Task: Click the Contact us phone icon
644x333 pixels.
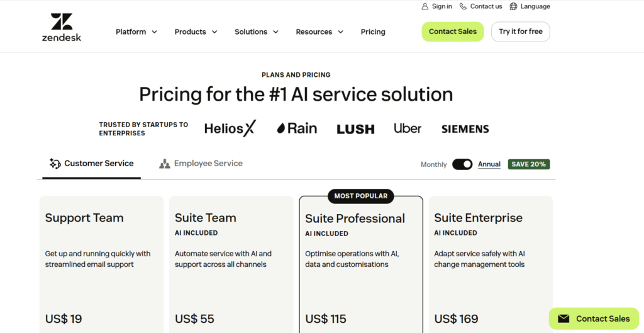Action: [464, 6]
